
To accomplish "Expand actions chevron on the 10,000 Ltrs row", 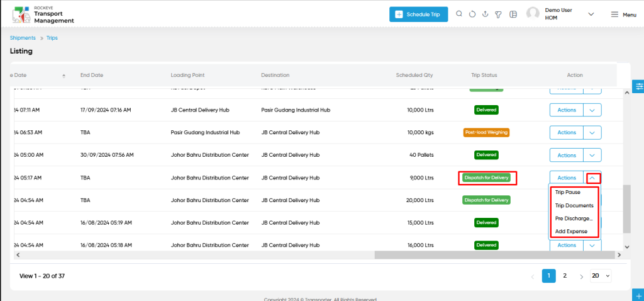I will (592, 110).
